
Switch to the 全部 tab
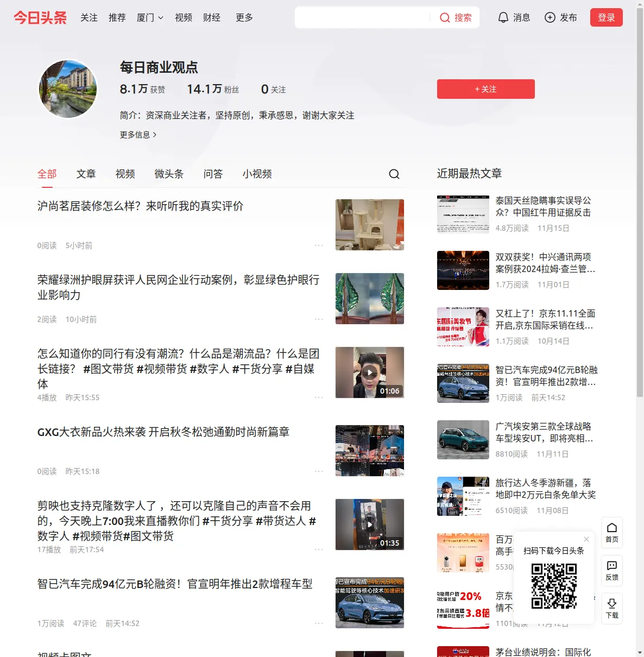47,174
